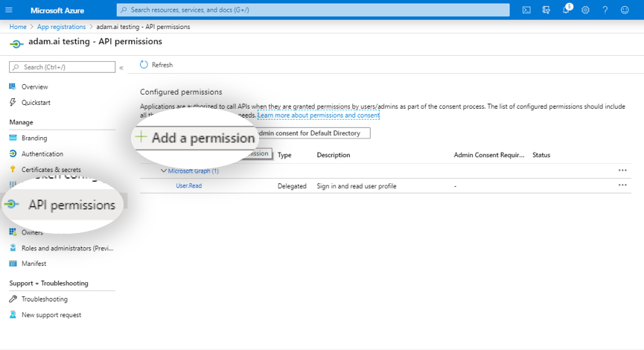Open Manifest in the sidebar
The image size is (644, 350).
(x=34, y=264)
